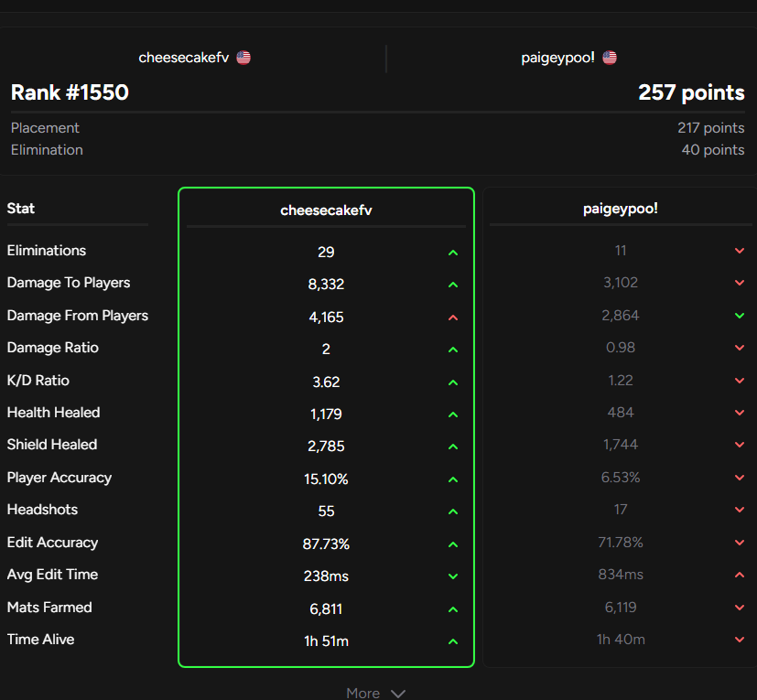Screen dimensions: 757x700
Task: Click the 217 points placement value
Action: 710,128
